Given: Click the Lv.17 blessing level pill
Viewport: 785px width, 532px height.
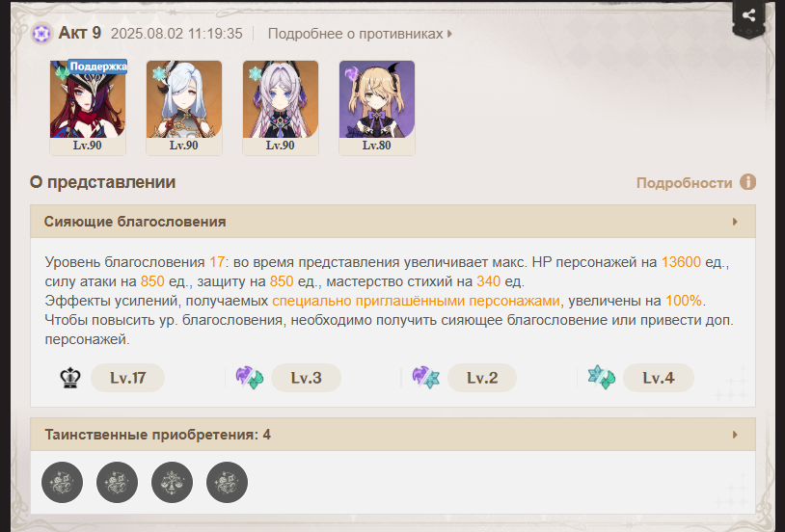Looking at the screenshot, I should (127, 378).
